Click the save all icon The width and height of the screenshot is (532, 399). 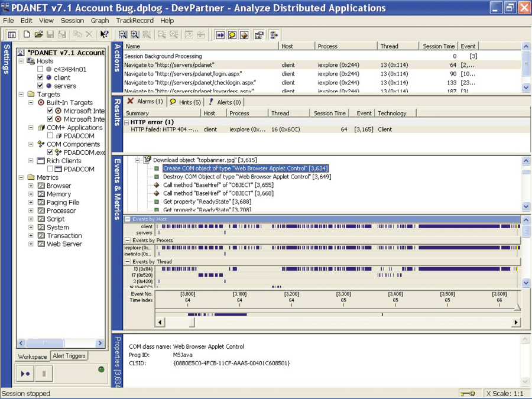coord(62,34)
